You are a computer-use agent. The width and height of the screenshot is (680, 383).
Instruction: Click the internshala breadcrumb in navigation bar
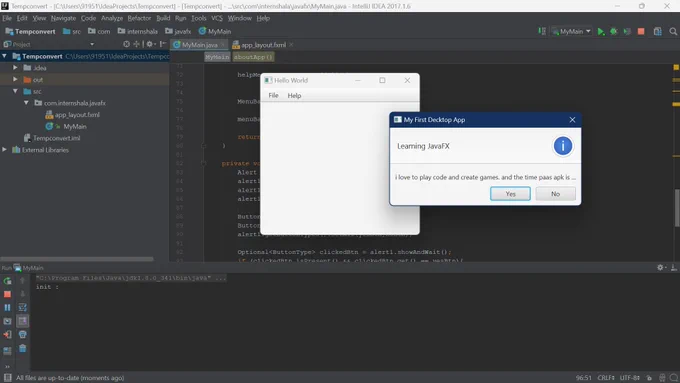[137, 31]
